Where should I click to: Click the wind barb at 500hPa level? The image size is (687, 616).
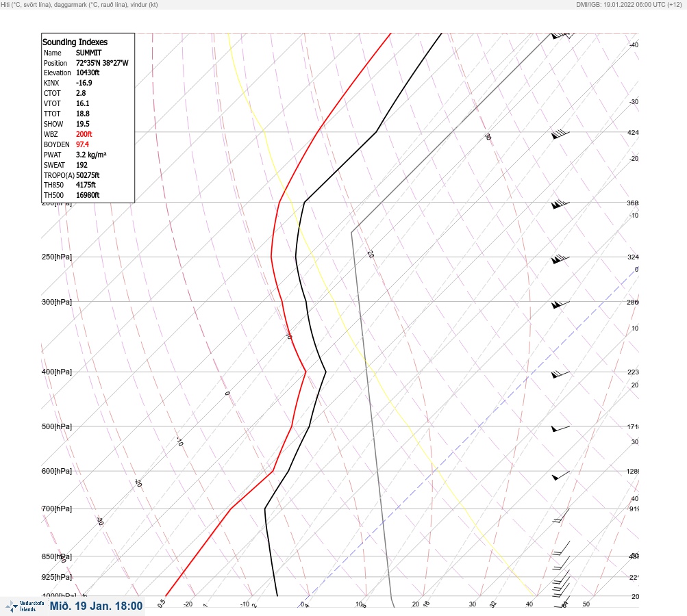(x=561, y=428)
